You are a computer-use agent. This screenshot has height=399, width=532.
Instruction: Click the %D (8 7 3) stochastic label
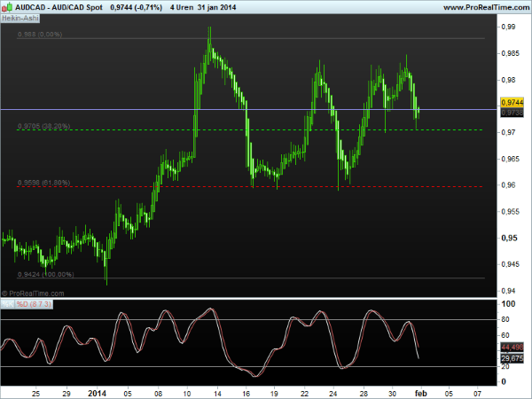[34, 304]
